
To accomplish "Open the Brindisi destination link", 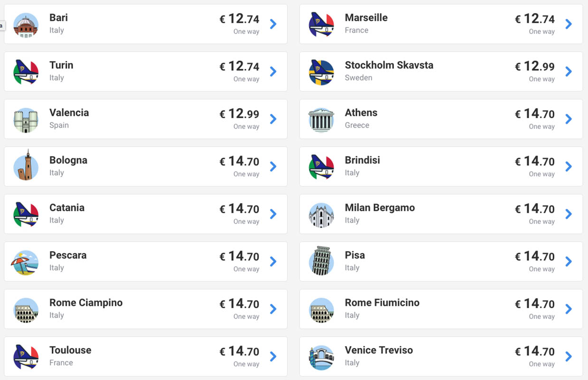I will pos(362,161).
